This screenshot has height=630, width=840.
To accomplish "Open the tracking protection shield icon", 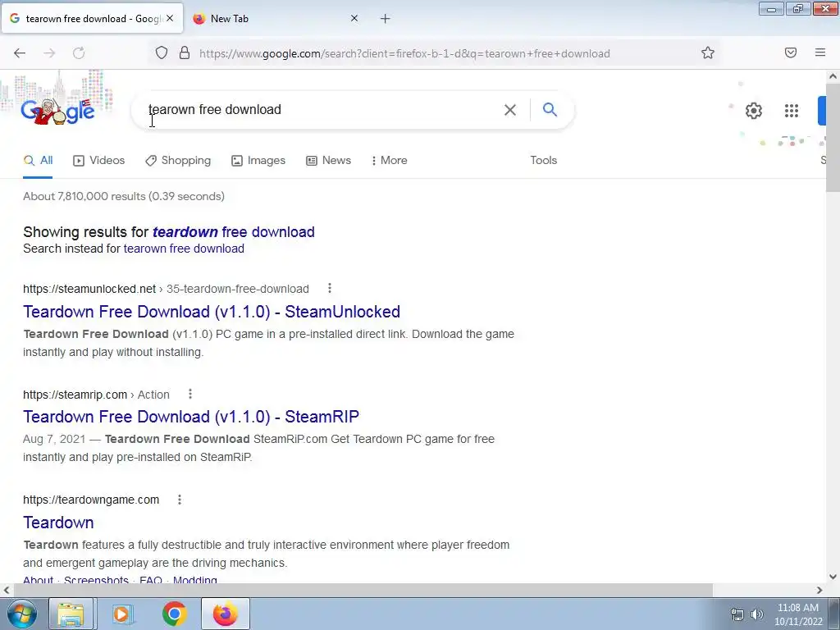I will 162,53.
